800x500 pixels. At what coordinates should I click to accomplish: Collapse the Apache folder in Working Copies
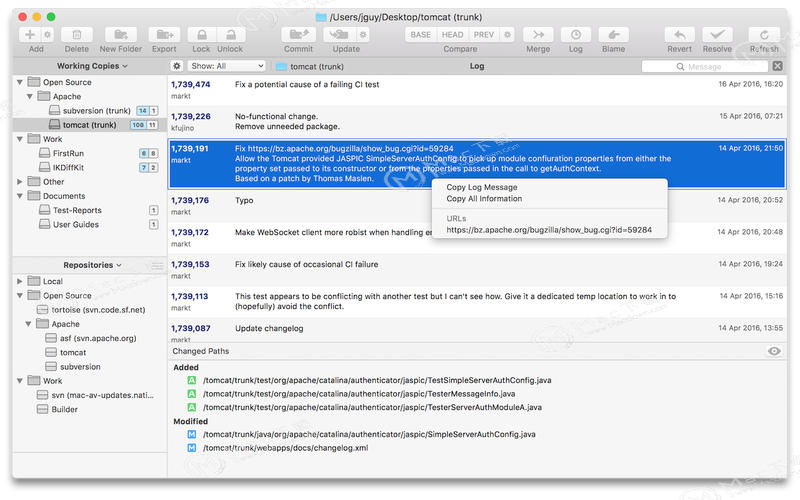(x=30, y=96)
